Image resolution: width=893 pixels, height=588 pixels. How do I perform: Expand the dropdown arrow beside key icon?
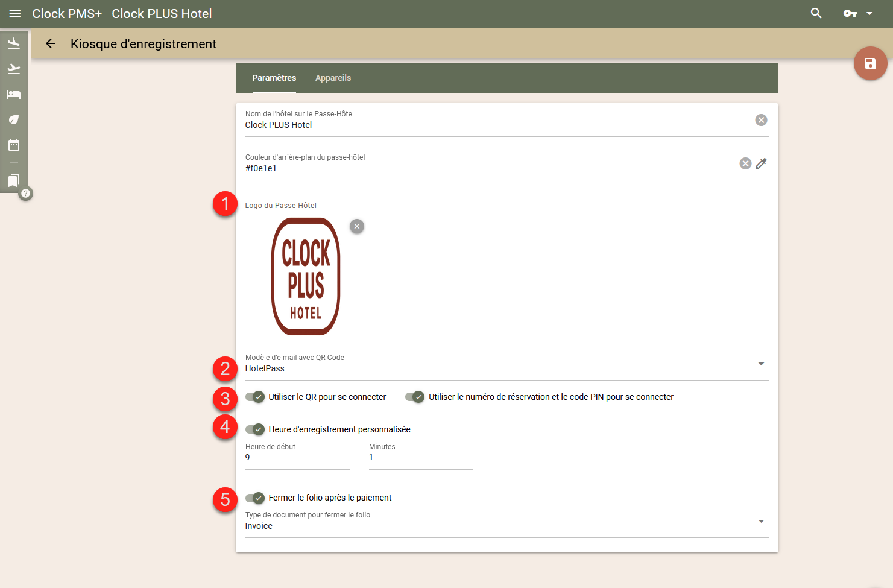pyautogui.click(x=869, y=13)
